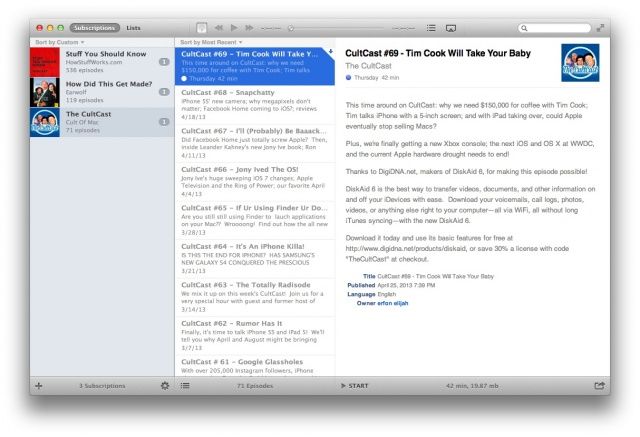Image resolution: width=640 pixels, height=437 pixels.
Task: Click unplayed badge for How Did This Get Made?
Action: pyautogui.click(x=164, y=92)
